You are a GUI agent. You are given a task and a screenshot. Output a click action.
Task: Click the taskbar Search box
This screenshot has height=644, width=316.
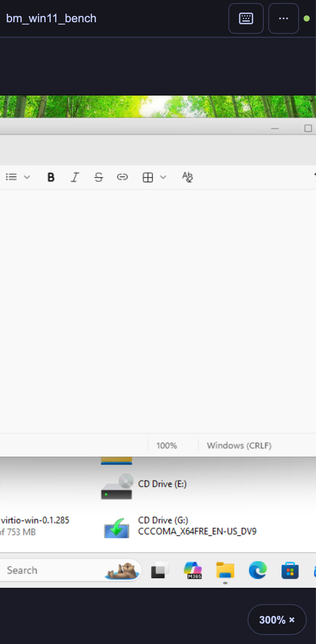pos(70,570)
